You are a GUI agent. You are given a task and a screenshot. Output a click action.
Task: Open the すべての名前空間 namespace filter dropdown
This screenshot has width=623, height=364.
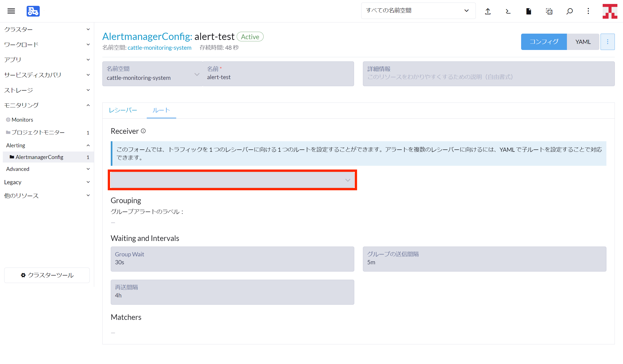(x=418, y=11)
